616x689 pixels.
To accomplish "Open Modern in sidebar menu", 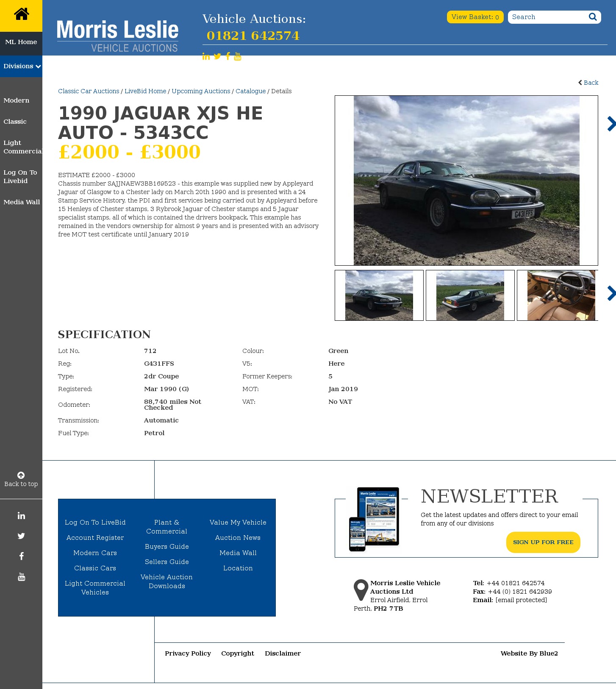I will coord(17,100).
